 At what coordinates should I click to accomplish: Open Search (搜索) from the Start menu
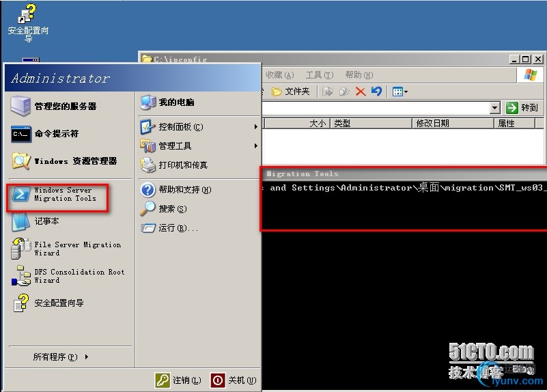164,208
